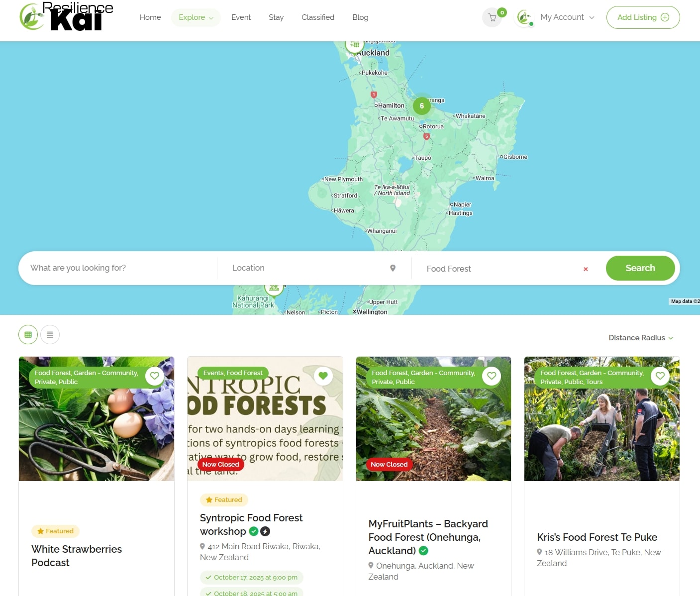Click the green Search button

point(640,268)
